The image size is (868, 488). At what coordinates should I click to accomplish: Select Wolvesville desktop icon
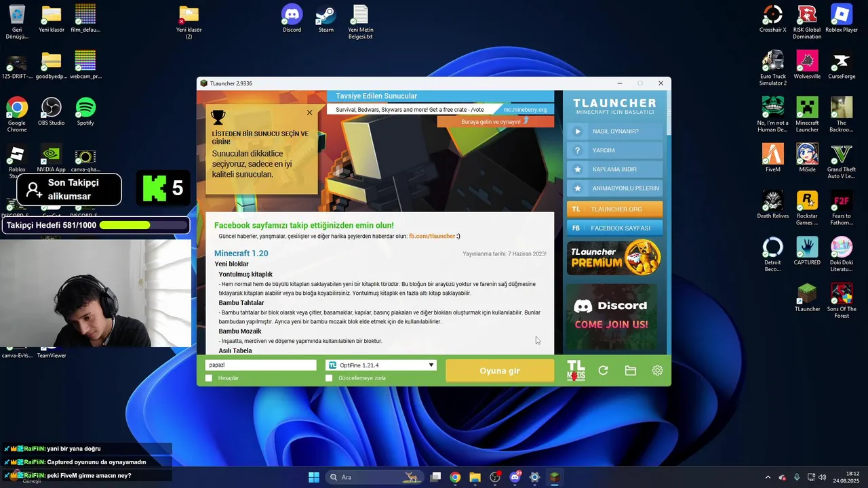click(807, 66)
